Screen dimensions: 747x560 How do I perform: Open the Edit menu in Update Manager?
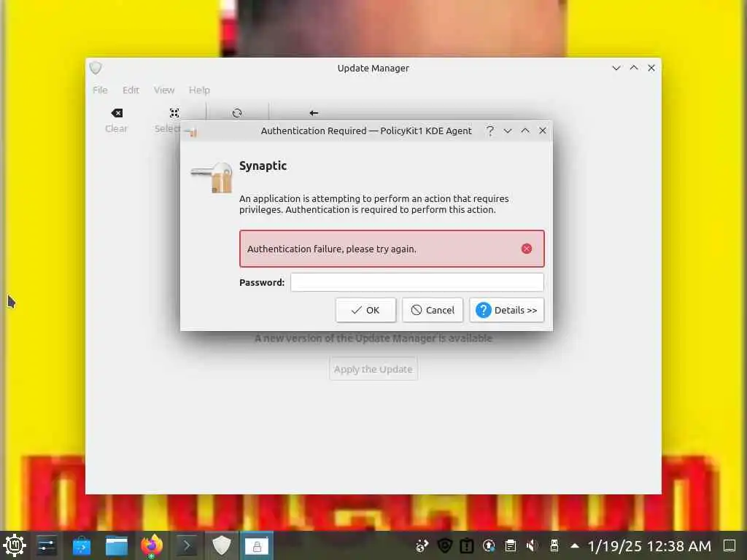pos(131,90)
